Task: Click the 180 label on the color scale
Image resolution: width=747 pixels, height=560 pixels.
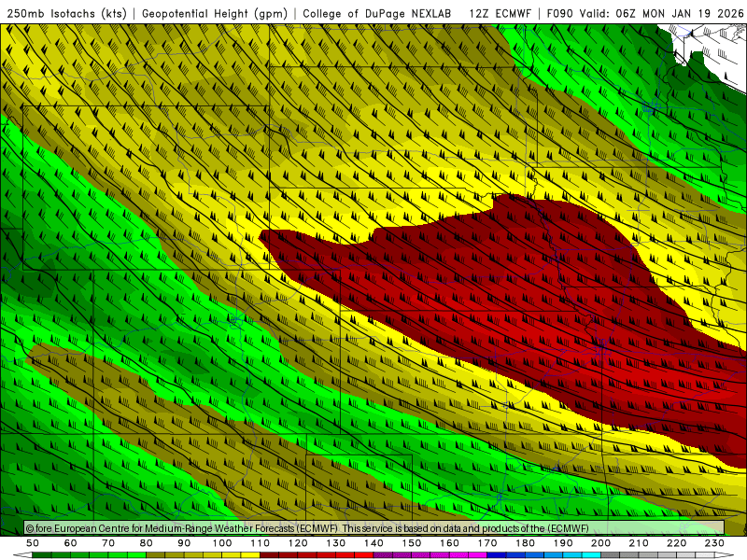Action: pos(525,543)
